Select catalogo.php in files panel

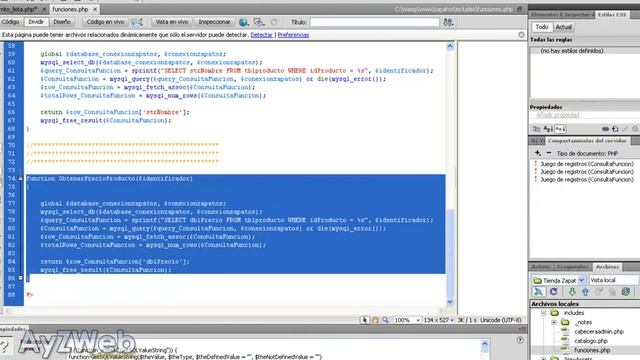[591, 341]
